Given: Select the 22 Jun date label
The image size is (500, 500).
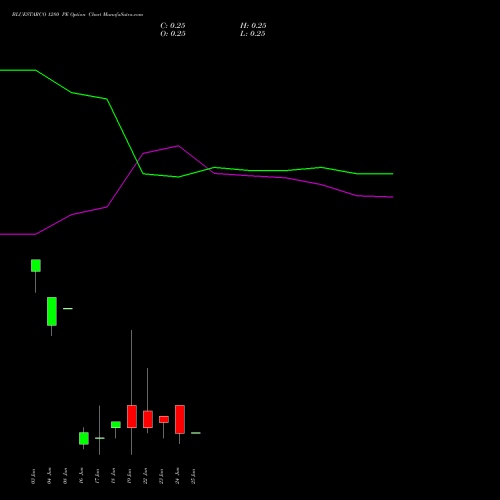Looking at the screenshot, I should pyautogui.click(x=145, y=476).
